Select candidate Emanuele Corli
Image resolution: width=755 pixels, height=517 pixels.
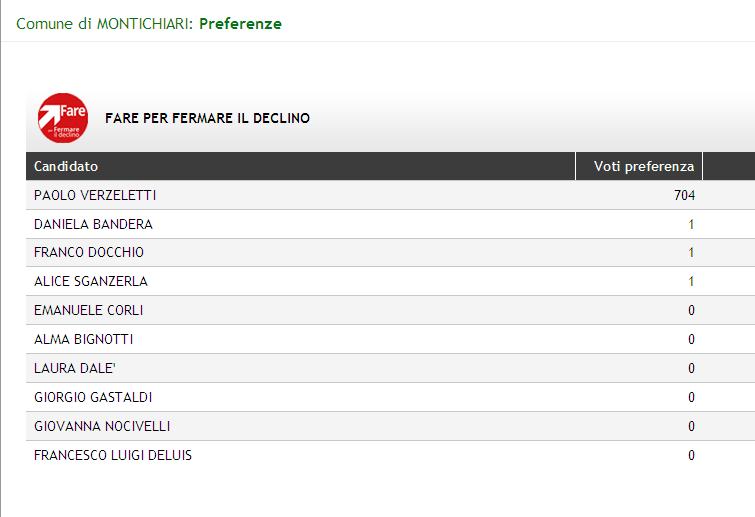88,311
